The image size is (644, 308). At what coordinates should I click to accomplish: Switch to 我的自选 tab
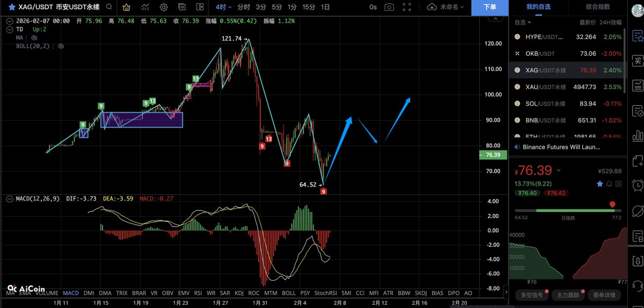coord(538,7)
